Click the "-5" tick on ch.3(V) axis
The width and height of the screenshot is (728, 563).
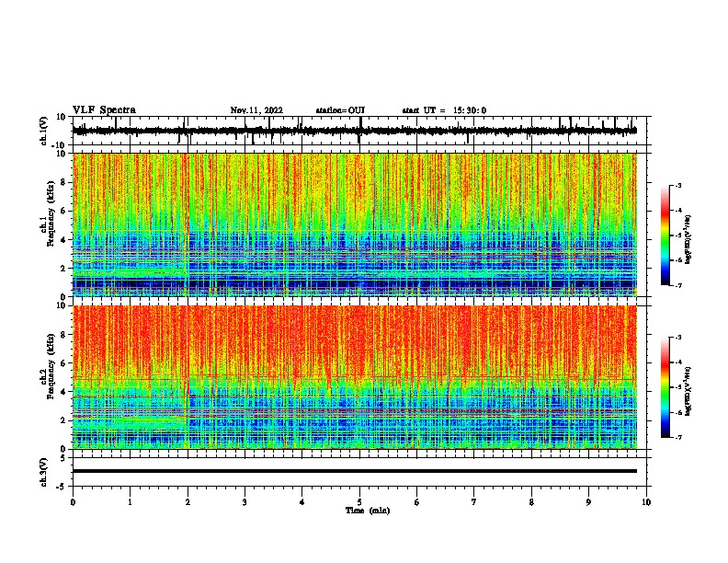pos(63,487)
